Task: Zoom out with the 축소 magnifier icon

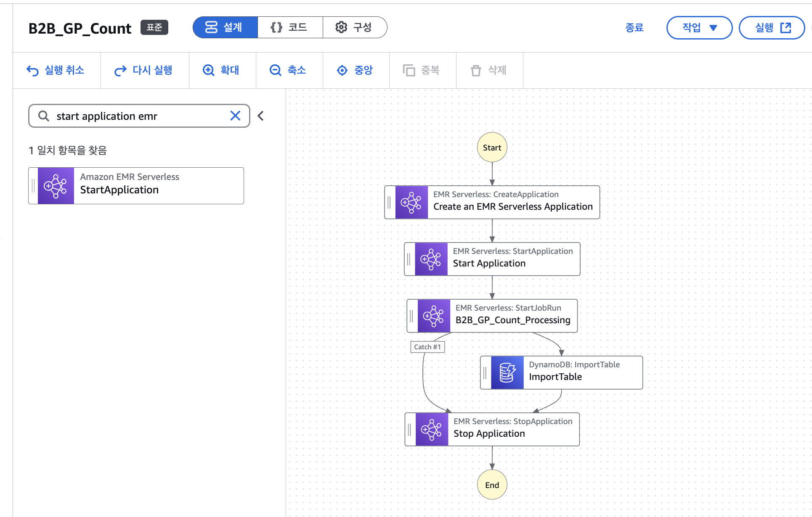Action: 276,70
